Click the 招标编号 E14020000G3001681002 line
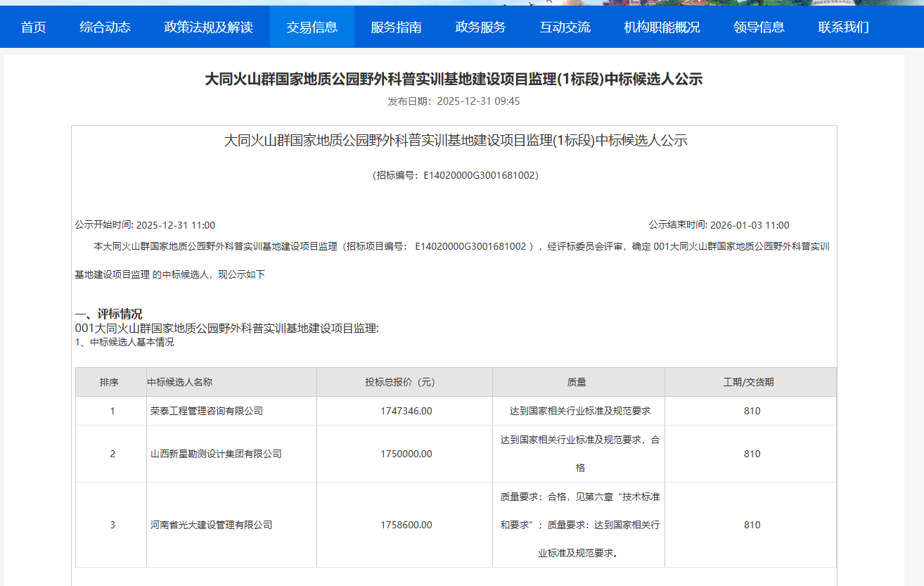 coord(455,175)
